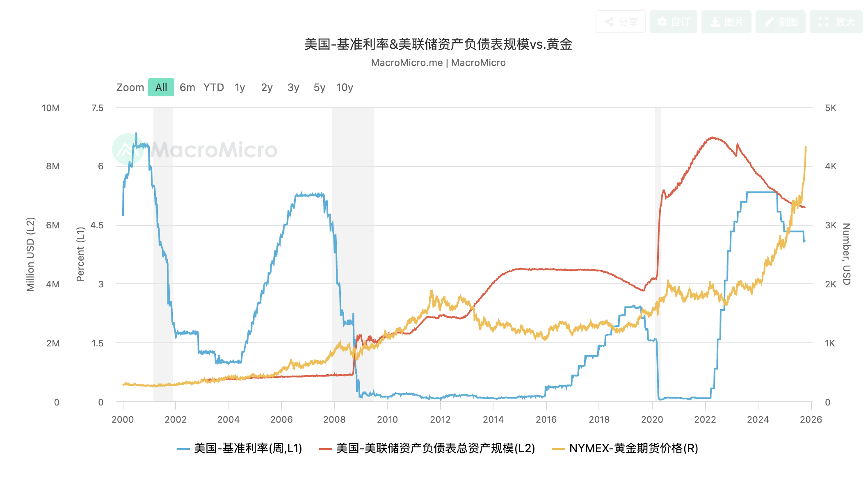This screenshot has width=868, height=478.
Task: Switch zoom range to 6m
Action: click(x=187, y=87)
